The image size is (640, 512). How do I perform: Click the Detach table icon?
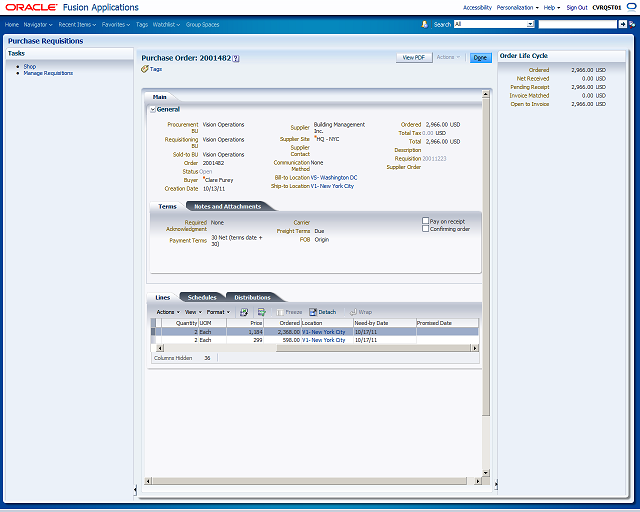point(313,312)
